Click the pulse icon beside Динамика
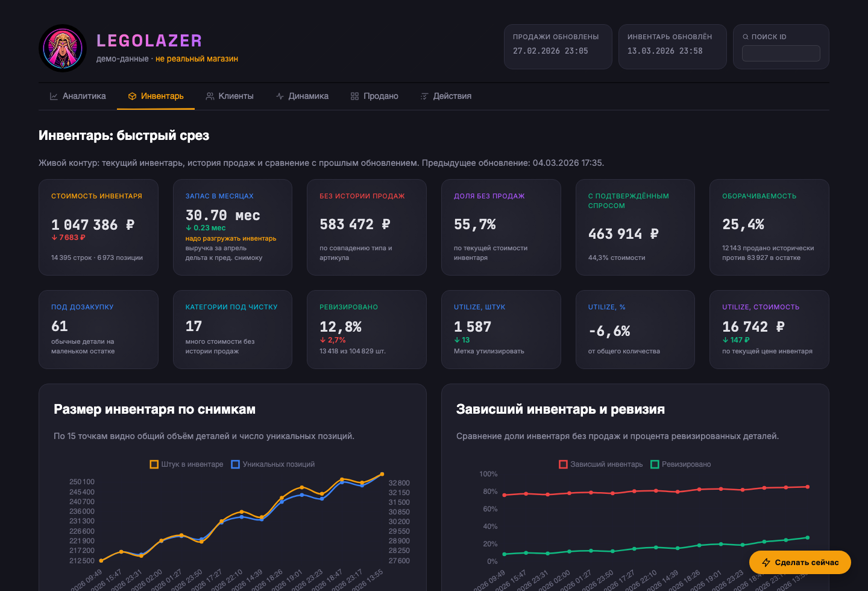Viewport: 868px width, 591px height. 280,96
